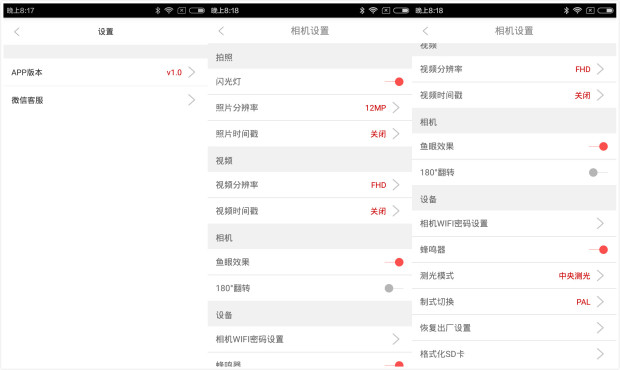Expand the 制式切换 chevron
The width and height of the screenshot is (620, 370).
coord(600,302)
